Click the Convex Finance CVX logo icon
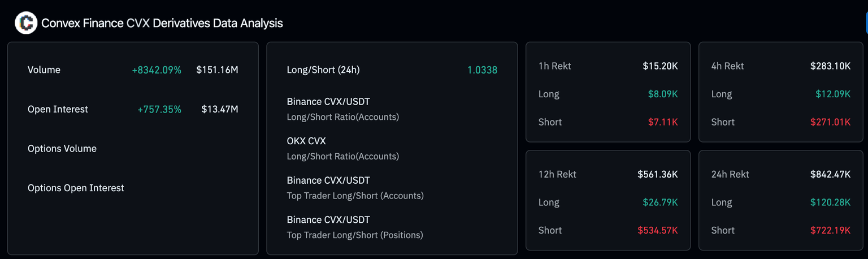 point(25,23)
